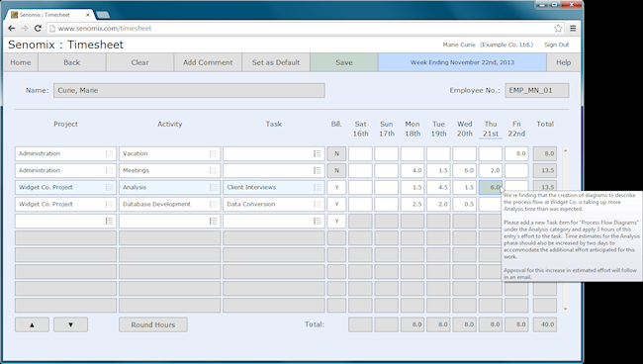Open activity list icon for Analysis
This screenshot has height=364, width=643.
[x=214, y=187]
